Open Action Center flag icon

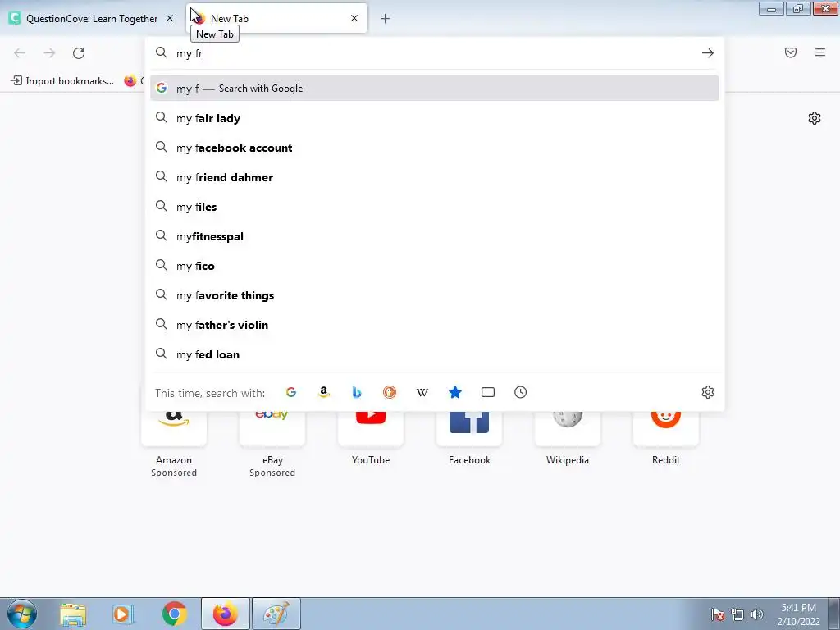pos(718,614)
